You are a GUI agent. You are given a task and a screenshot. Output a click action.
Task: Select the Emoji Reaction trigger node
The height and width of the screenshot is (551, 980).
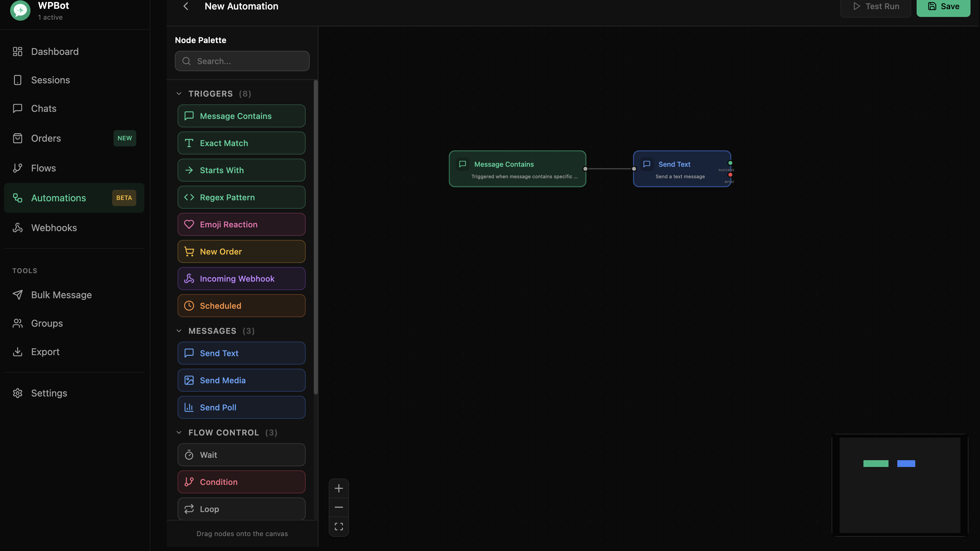pos(241,225)
